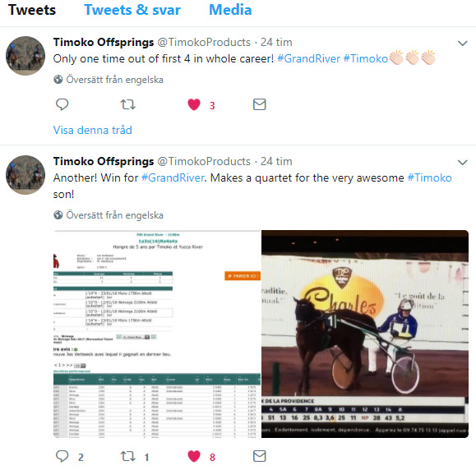476x470 pixels.
Task: Retweet the 'Another! Win' tweet
Action: click(x=127, y=456)
